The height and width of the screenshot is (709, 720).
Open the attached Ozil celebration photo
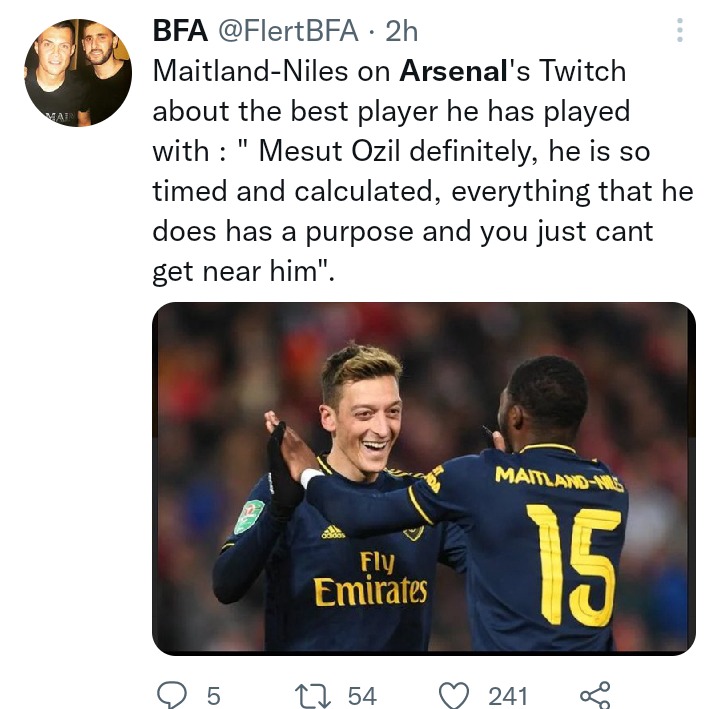point(424,478)
